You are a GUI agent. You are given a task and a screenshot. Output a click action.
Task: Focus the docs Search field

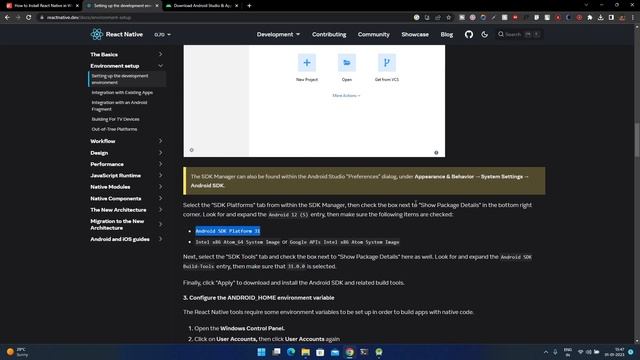click(x=519, y=34)
